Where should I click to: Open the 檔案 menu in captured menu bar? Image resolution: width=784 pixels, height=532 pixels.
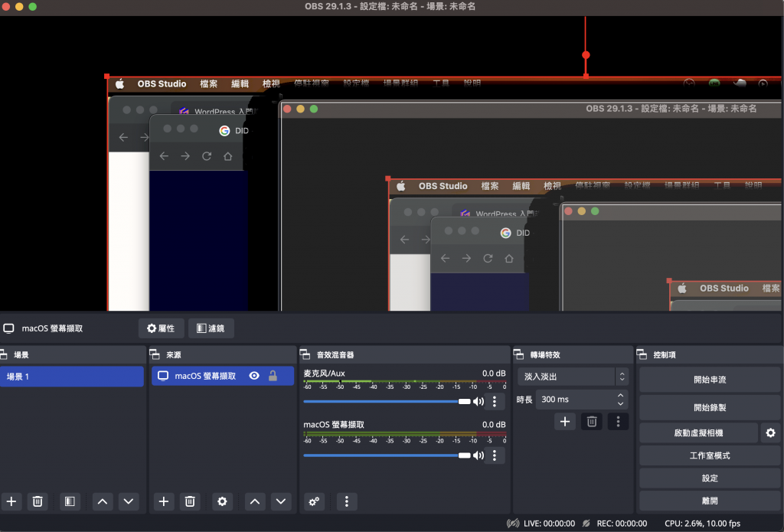(208, 83)
